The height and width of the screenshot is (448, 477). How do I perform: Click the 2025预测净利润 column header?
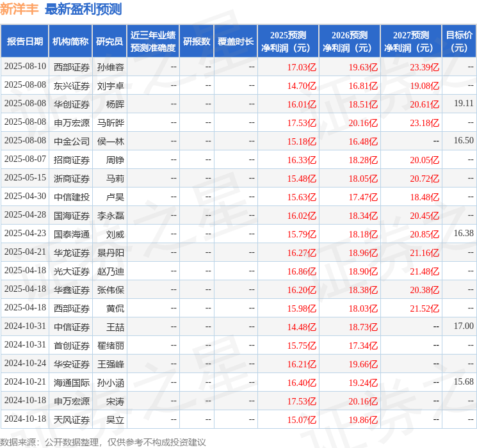[x=287, y=42]
